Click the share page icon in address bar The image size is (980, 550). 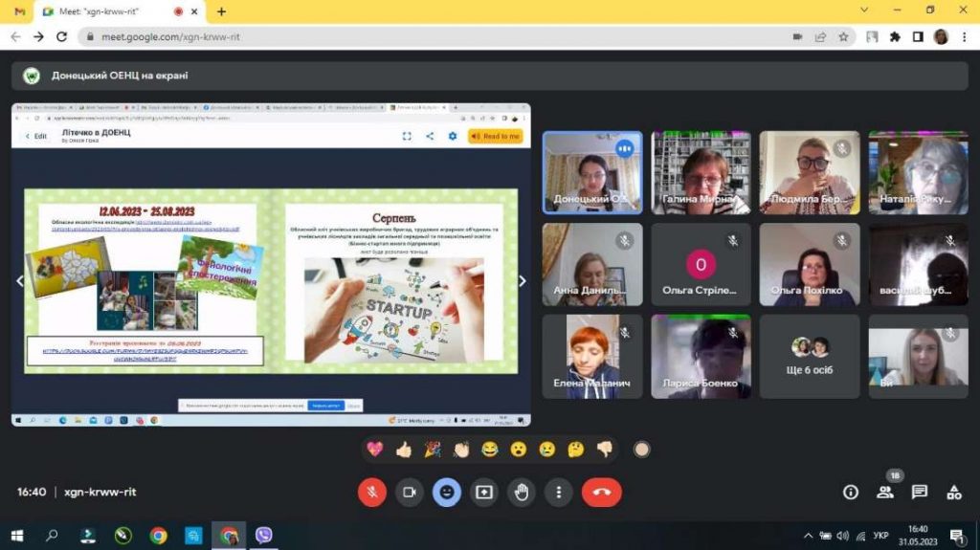coord(820,37)
